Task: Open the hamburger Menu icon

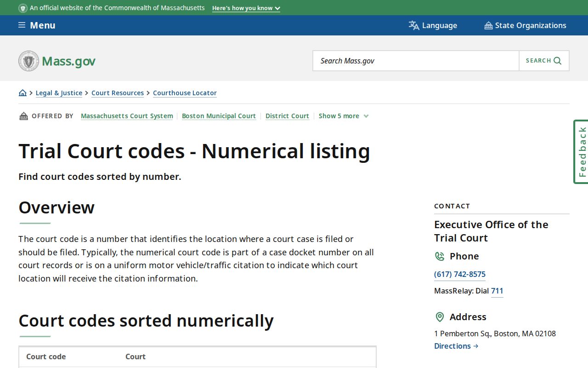Action: click(22, 25)
